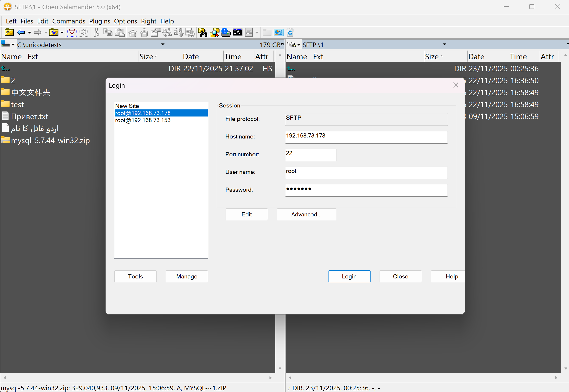Click the find files binoculars icon

click(x=202, y=32)
